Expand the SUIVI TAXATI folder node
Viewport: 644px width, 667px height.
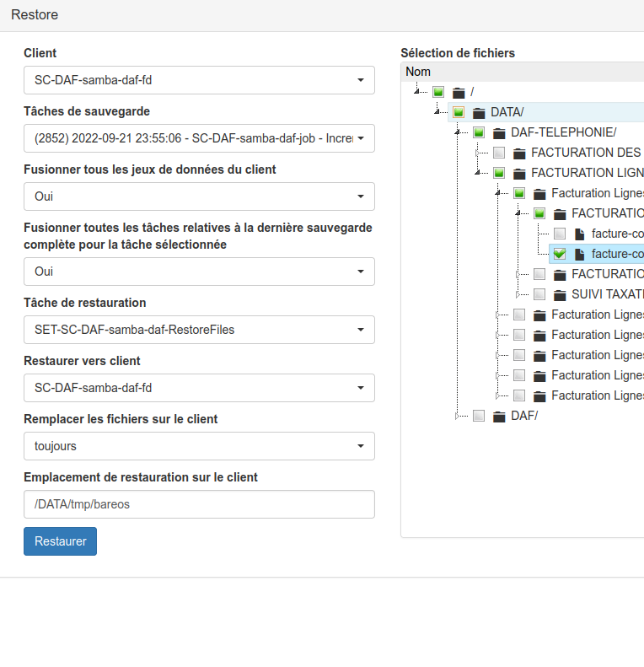[x=518, y=294]
